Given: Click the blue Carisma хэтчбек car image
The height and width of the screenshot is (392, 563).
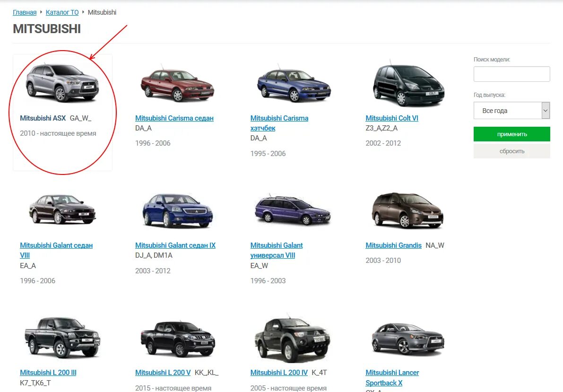Looking at the screenshot, I should (x=294, y=83).
